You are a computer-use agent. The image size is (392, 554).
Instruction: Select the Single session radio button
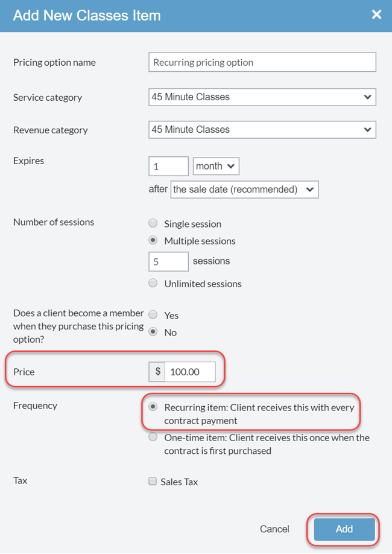[x=153, y=223]
